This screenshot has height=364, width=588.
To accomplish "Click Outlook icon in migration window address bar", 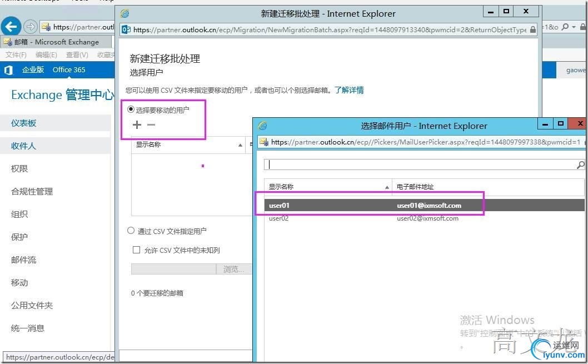I will coord(126,29).
